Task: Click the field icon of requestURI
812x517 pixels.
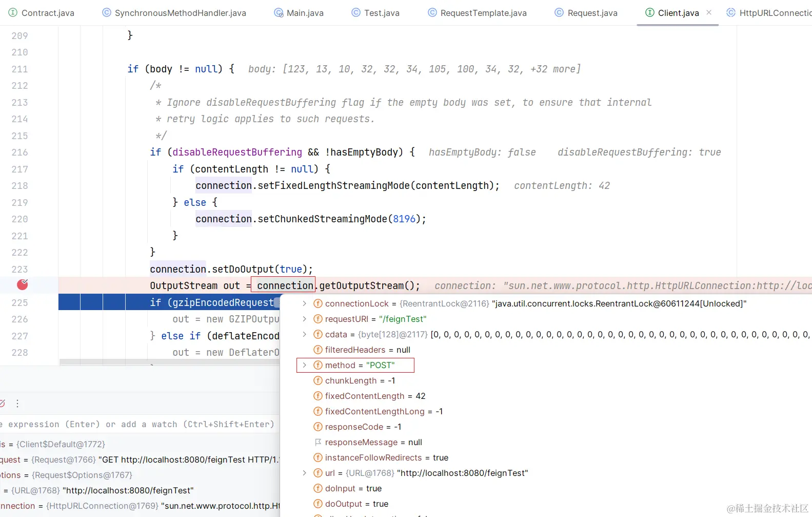Action: point(318,319)
